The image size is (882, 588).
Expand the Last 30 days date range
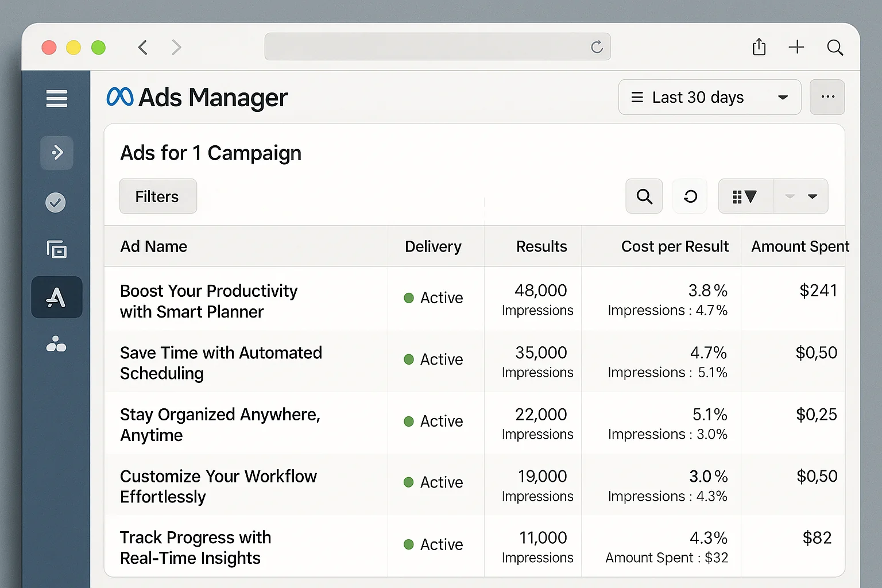[x=709, y=98]
